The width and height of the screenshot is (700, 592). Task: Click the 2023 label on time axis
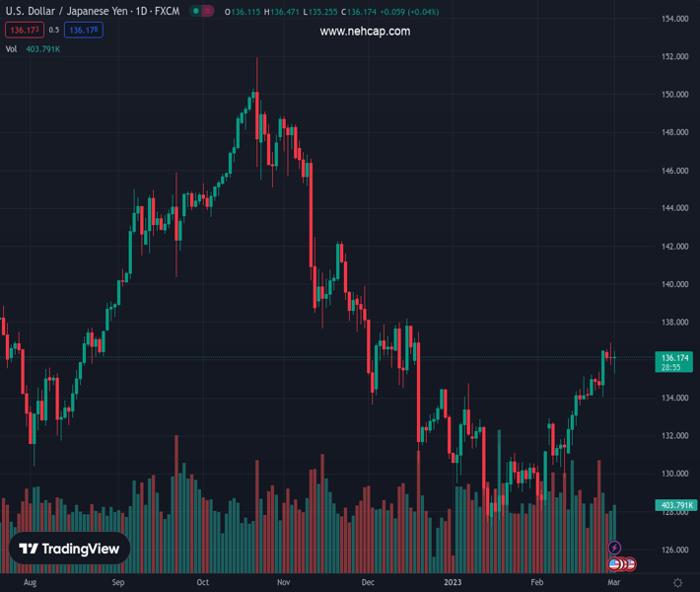454,582
